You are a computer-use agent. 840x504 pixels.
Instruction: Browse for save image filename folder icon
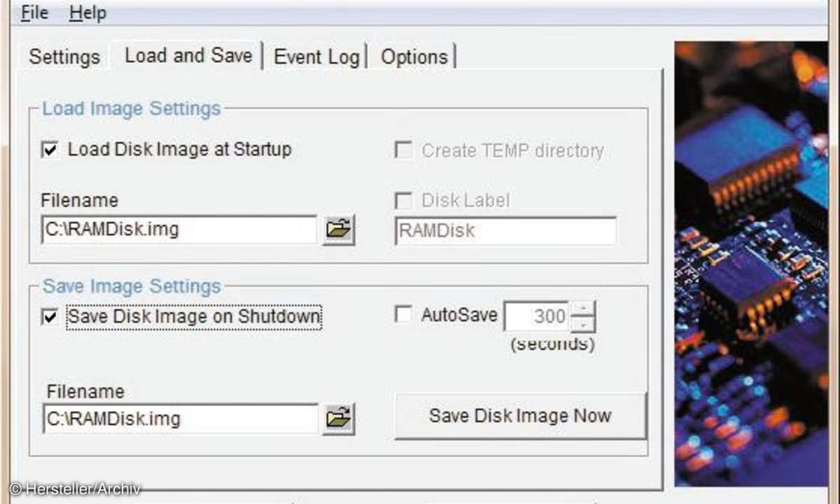[x=339, y=419]
